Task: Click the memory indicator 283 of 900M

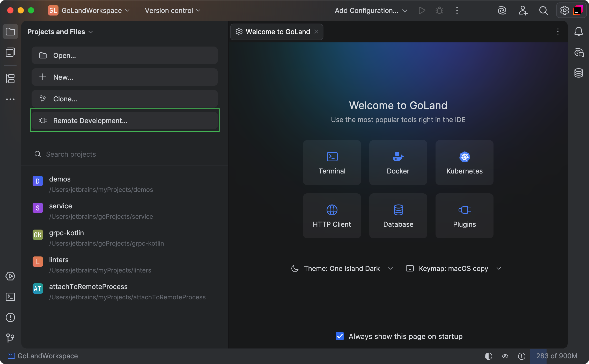Action: 557,356
